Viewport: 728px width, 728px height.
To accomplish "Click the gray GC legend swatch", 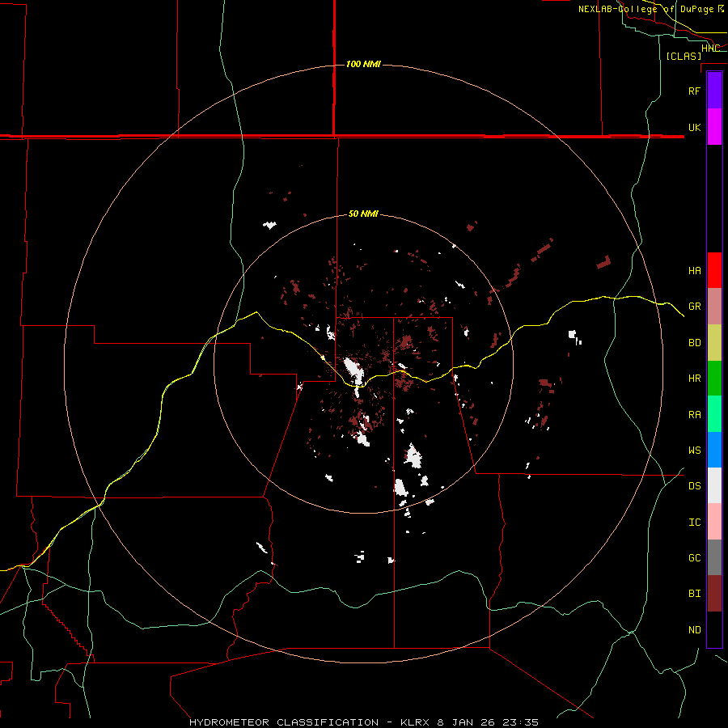I will point(714,557).
